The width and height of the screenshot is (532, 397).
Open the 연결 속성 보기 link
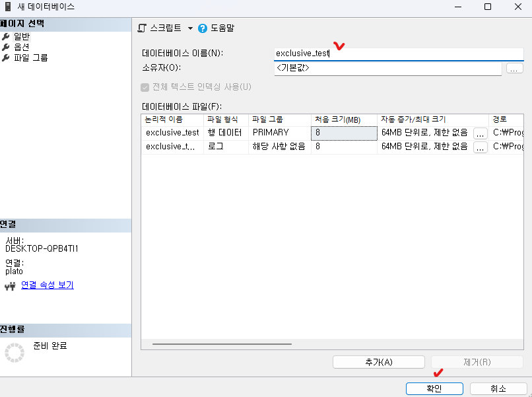click(x=48, y=285)
